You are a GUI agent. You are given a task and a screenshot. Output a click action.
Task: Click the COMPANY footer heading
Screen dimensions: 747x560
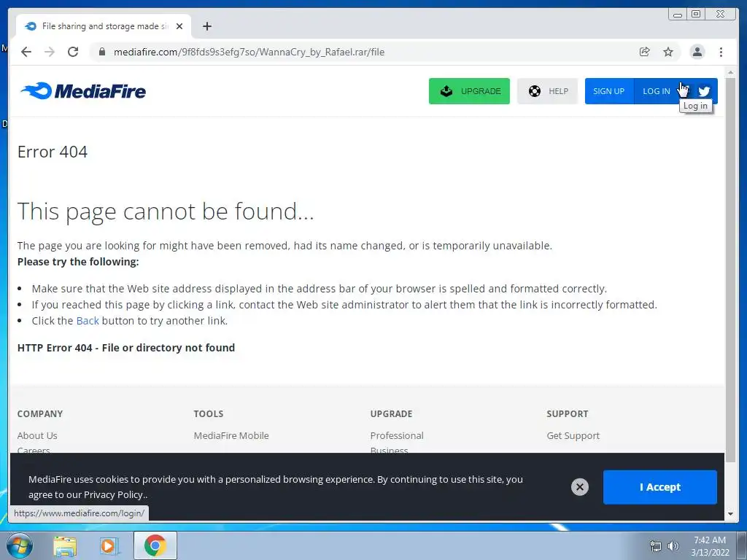[x=40, y=414]
